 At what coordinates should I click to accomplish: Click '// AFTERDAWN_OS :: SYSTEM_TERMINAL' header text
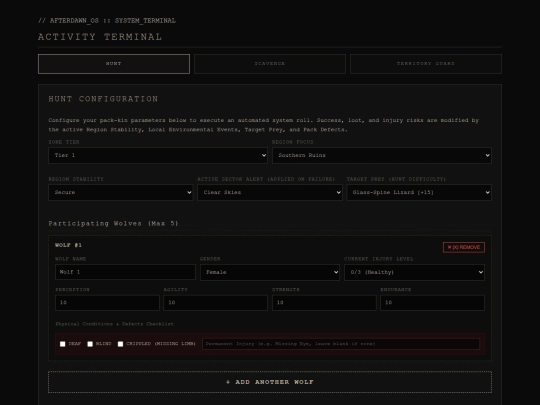[x=107, y=21]
